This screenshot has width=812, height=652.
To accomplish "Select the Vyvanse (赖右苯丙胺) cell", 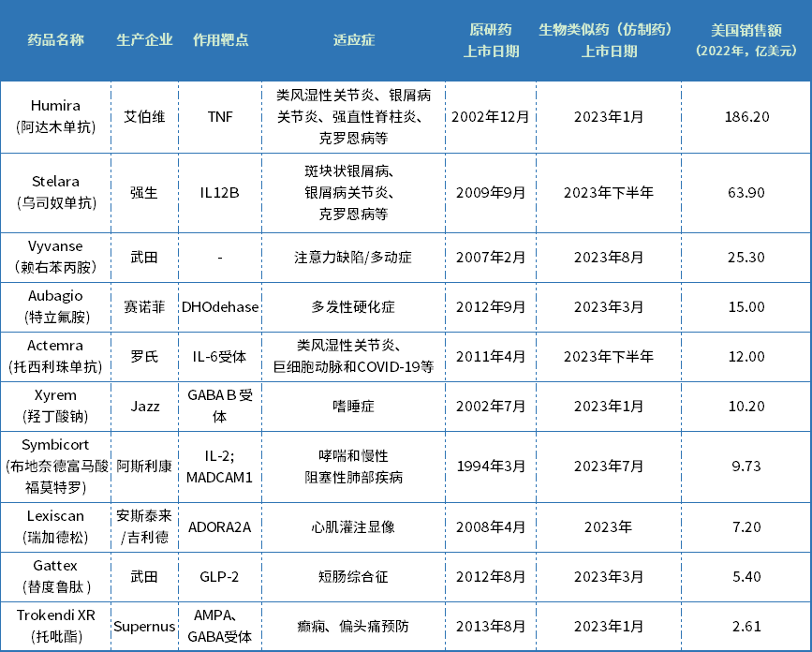I will point(55,257).
